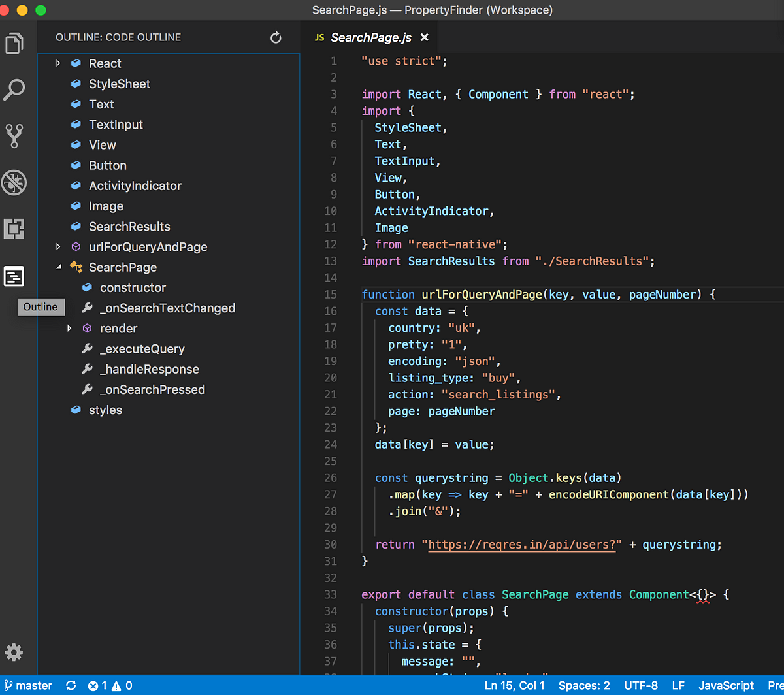
Task: Open the Search view in activity bar
Action: pos(14,89)
